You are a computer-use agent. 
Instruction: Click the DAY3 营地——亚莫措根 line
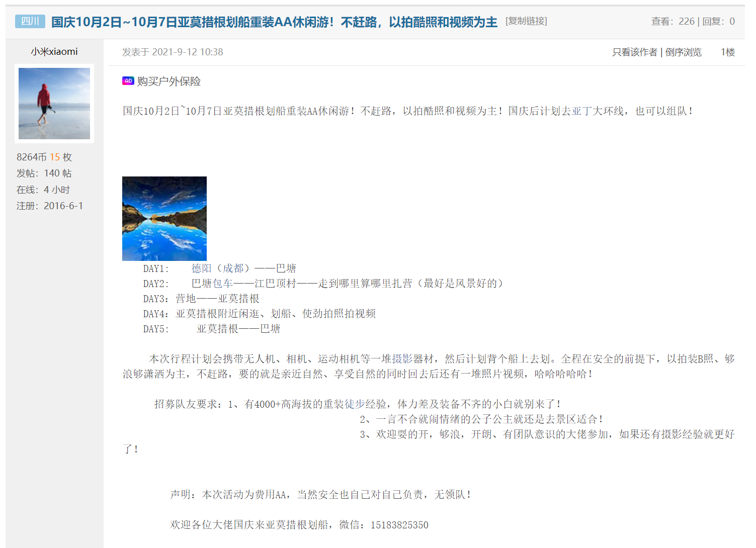tap(201, 299)
